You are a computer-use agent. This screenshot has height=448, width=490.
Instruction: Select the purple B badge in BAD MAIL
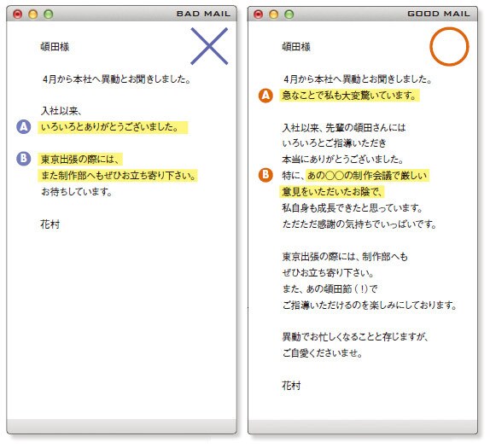24,159
